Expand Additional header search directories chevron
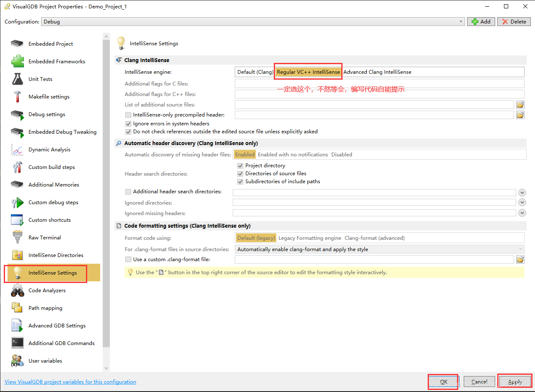Screen dimensions: 535x392 [522, 192]
